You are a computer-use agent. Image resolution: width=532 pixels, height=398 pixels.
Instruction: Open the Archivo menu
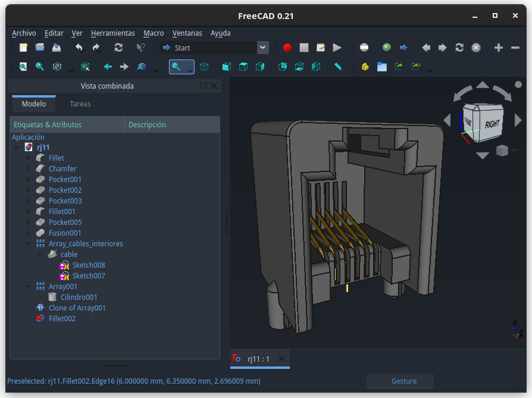(24, 33)
